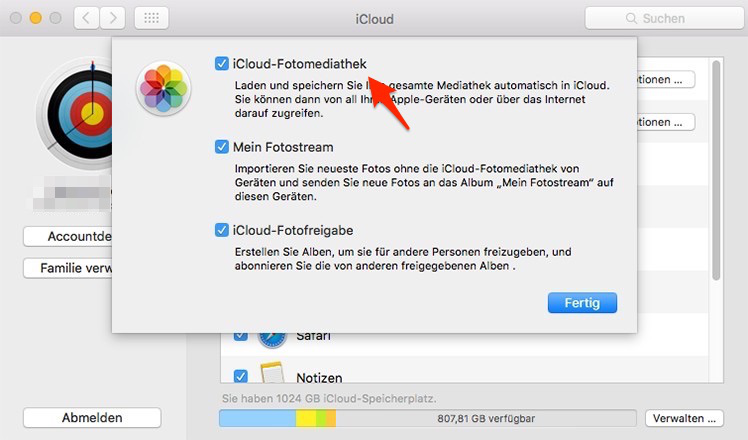Click into the Suchen search field
Image resolution: width=748 pixels, height=440 pixels.
[666, 18]
